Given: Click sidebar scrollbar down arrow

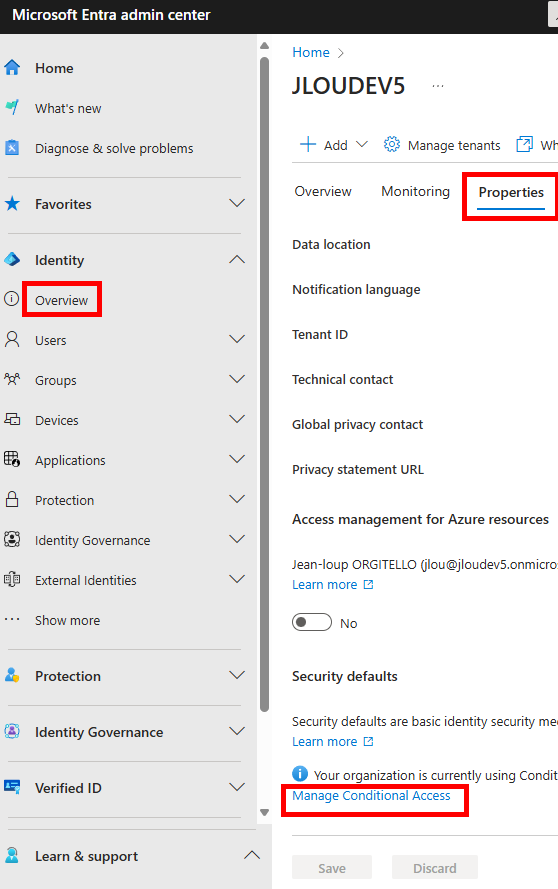Looking at the screenshot, I should [264, 812].
